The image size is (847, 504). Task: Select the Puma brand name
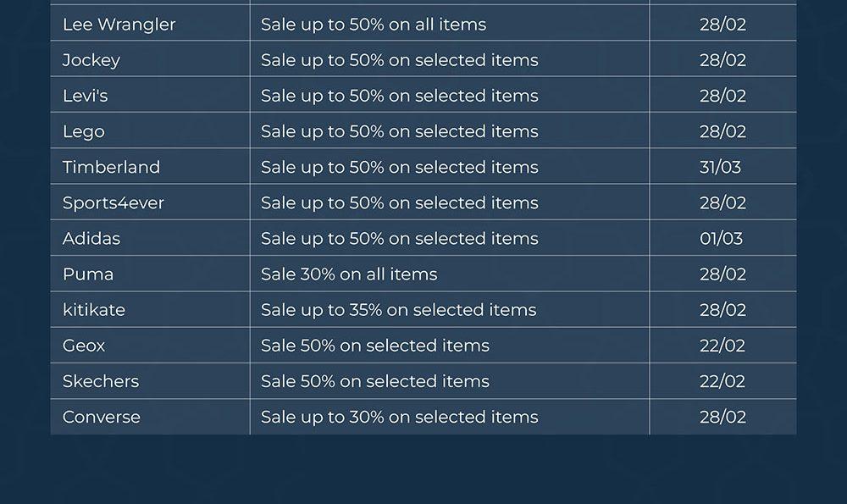(x=88, y=274)
